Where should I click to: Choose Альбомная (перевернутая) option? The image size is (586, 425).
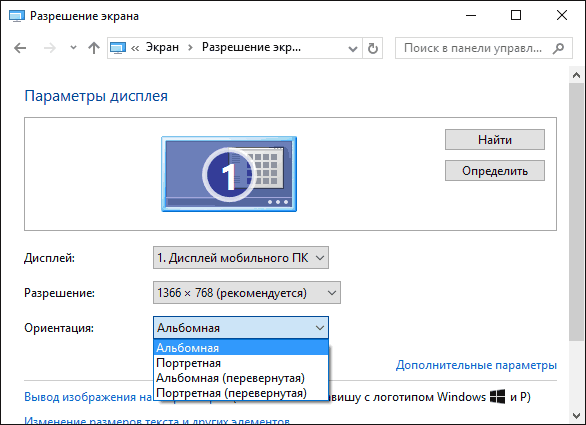tap(241, 378)
